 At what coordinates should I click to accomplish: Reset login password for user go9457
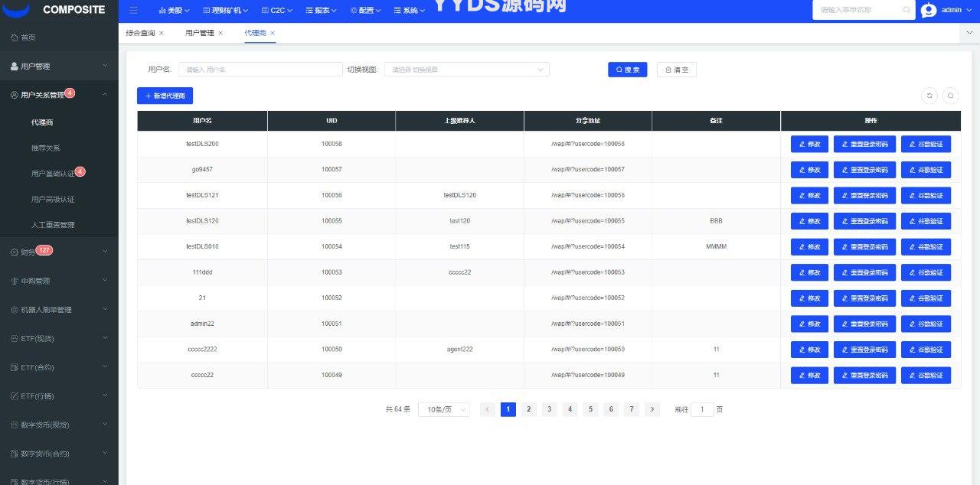click(x=864, y=170)
